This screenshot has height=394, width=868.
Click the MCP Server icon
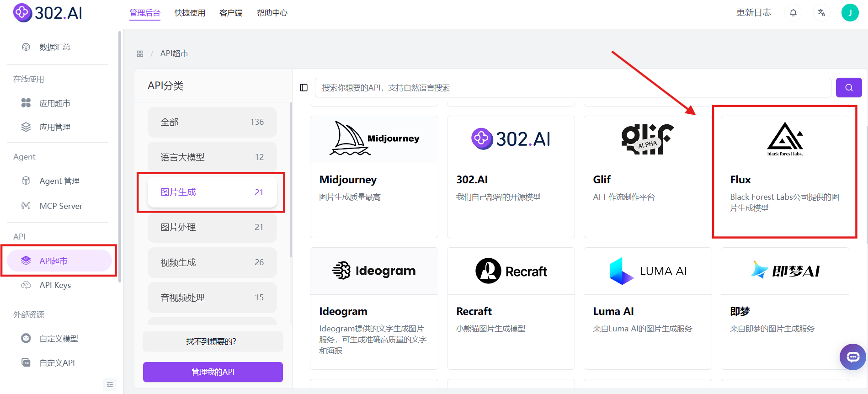pos(26,206)
